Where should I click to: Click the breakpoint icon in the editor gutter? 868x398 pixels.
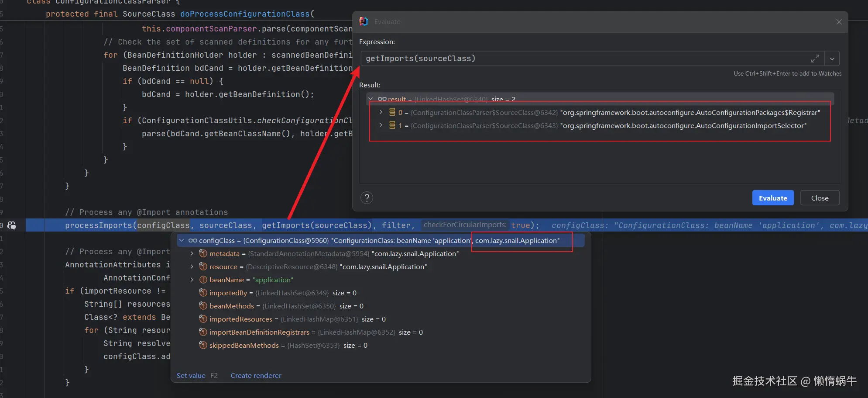[x=12, y=225]
